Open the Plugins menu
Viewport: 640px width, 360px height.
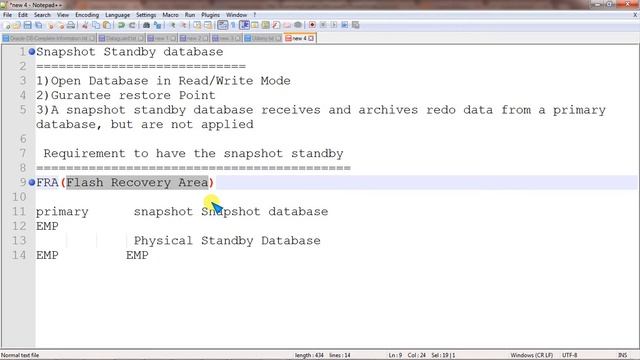click(210, 15)
